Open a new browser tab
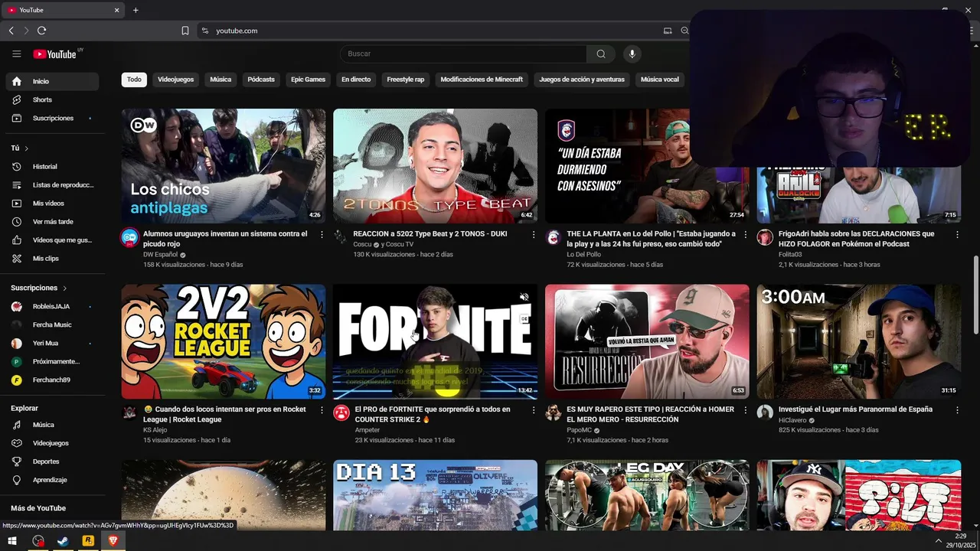This screenshot has width=980, height=551. point(136,10)
